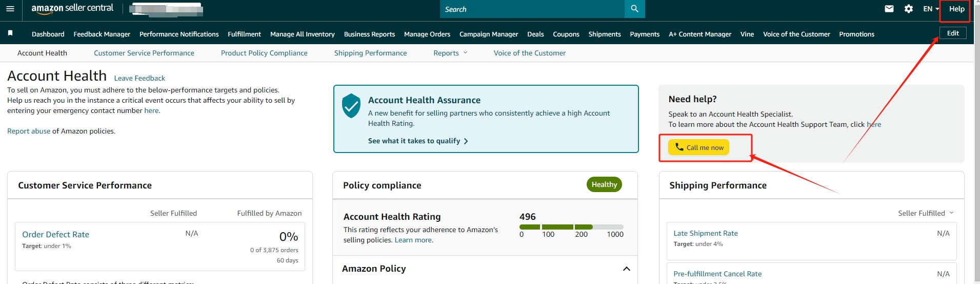The width and height of the screenshot is (980, 284).
Task: Open Shipments in navigation bar
Action: (x=605, y=34)
